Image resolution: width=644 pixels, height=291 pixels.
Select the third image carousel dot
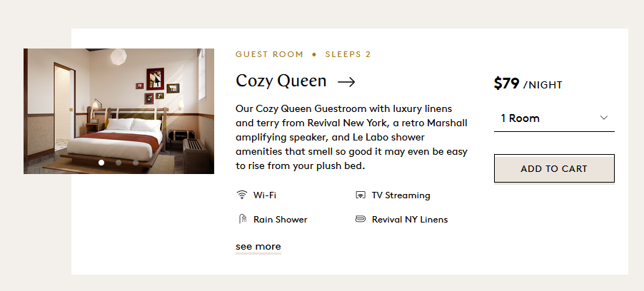136,163
